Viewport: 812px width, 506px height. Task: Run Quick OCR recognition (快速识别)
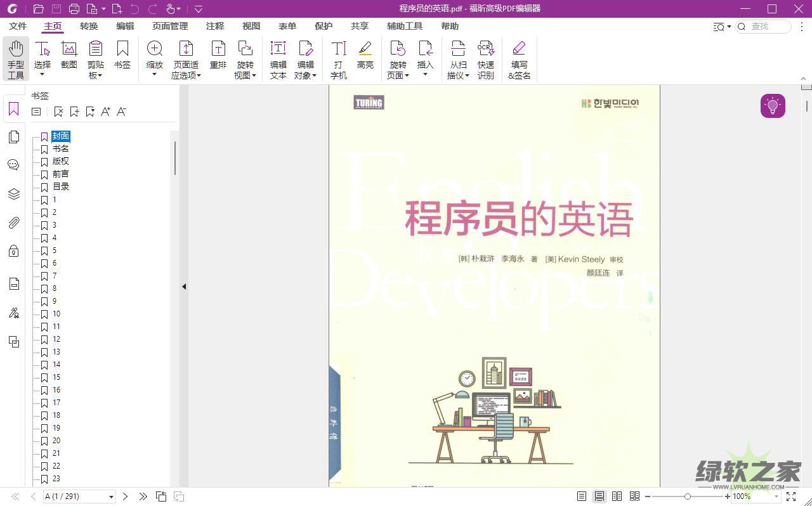pyautogui.click(x=486, y=59)
